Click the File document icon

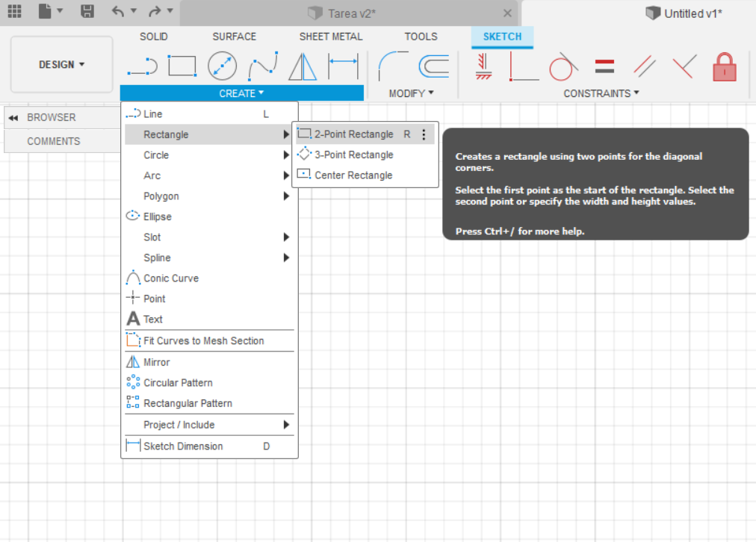(x=45, y=10)
